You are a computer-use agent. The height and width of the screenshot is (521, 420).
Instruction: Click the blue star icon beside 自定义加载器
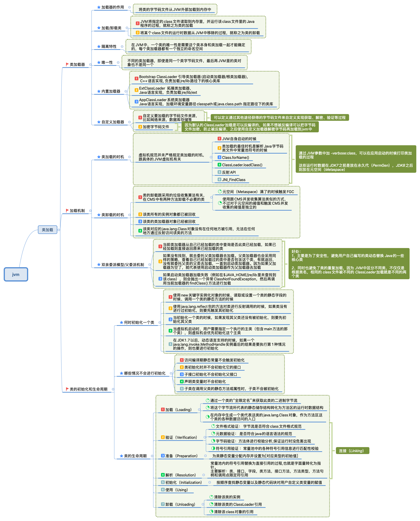[99, 122]
